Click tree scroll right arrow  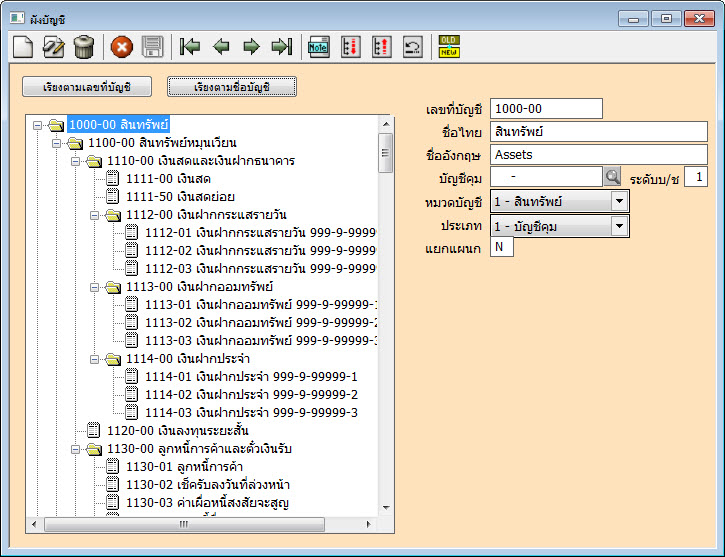click(369, 524)
